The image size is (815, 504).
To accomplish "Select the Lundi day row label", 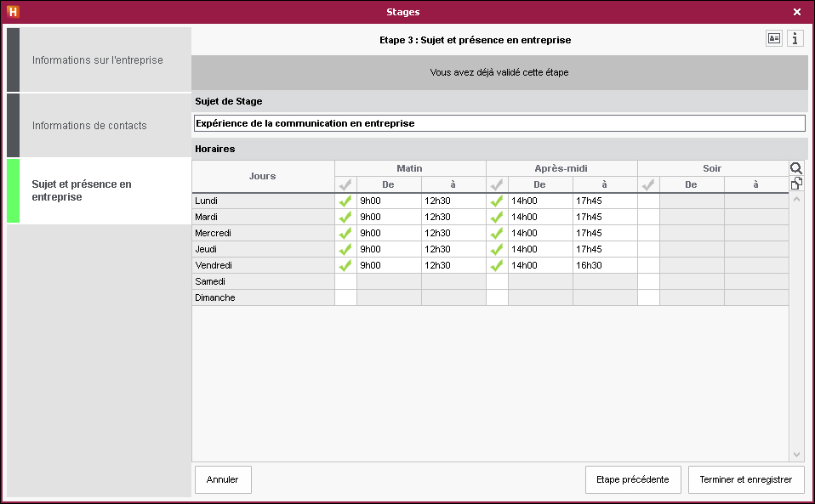I will pyautogui.click(x=263, y=201).
